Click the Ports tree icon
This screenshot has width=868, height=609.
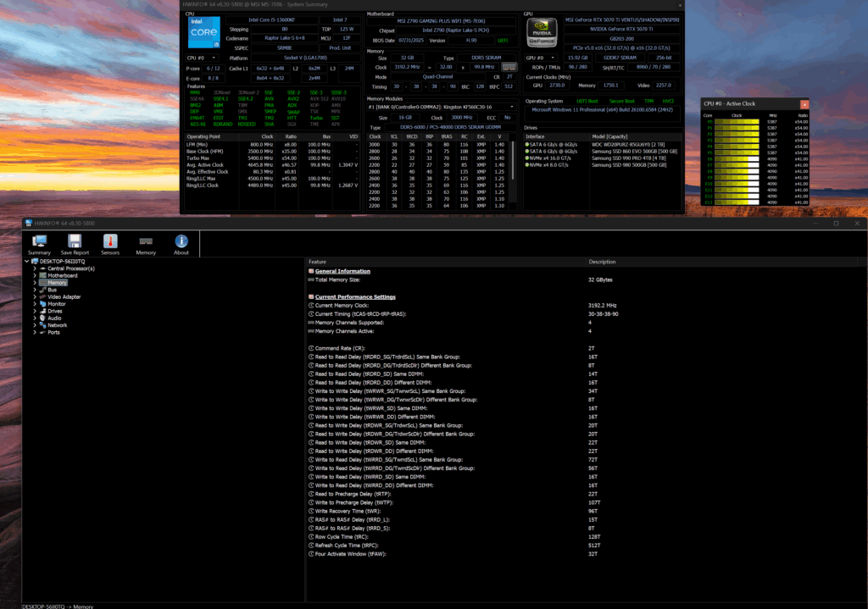pos(42,332)
